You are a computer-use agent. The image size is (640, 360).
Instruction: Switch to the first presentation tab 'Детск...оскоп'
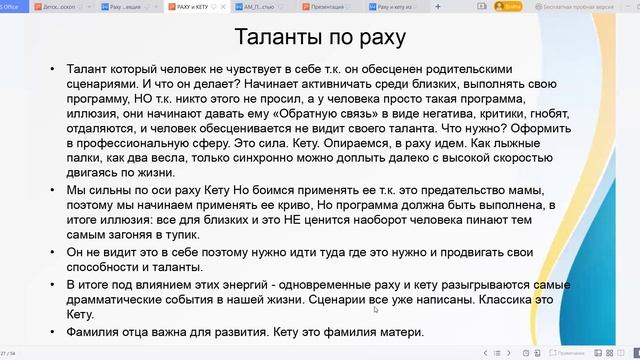click(63, 7)
